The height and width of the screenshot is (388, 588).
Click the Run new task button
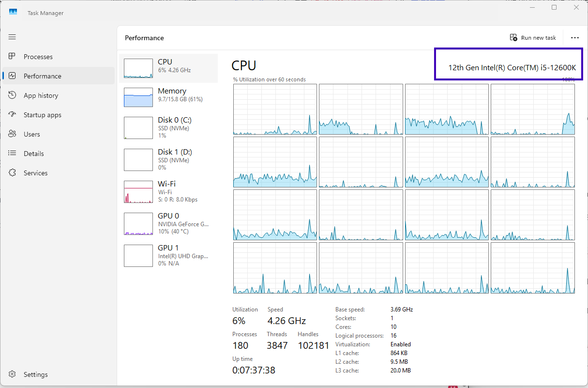533,38
